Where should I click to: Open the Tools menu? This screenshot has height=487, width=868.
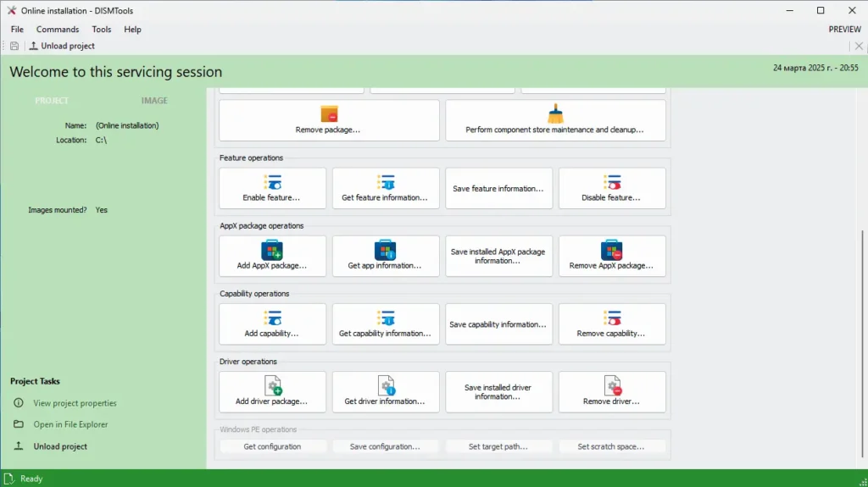click(x=102, y=30)
